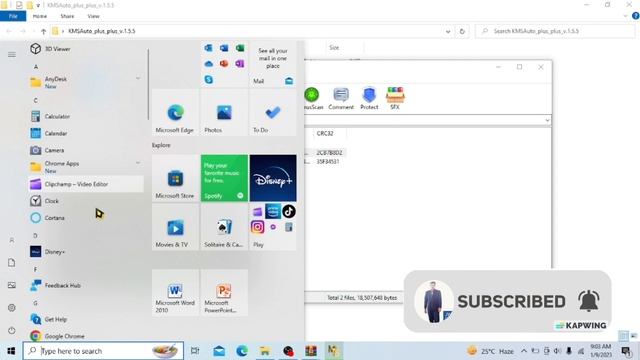Open the File tab in Explorer
The height and width of the screenshot is (360, 640).
[13, 16]
